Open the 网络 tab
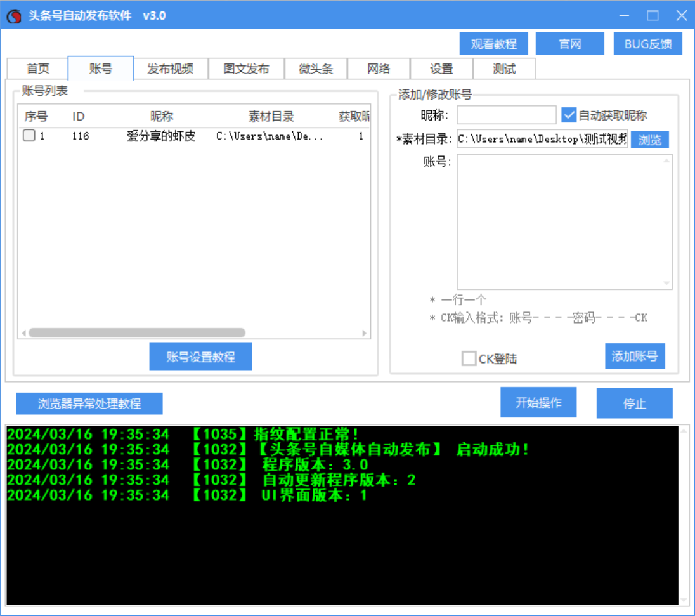Image resolution: width=695 pixels, height=616 pixels. tap(379, 69)
